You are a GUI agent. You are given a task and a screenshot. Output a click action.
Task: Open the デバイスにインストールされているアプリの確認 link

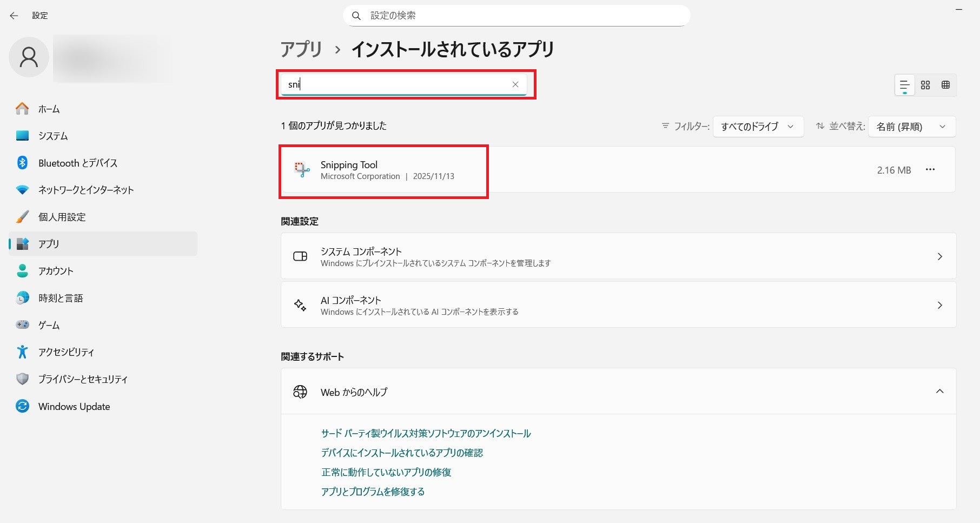click(x=402, y=453)
